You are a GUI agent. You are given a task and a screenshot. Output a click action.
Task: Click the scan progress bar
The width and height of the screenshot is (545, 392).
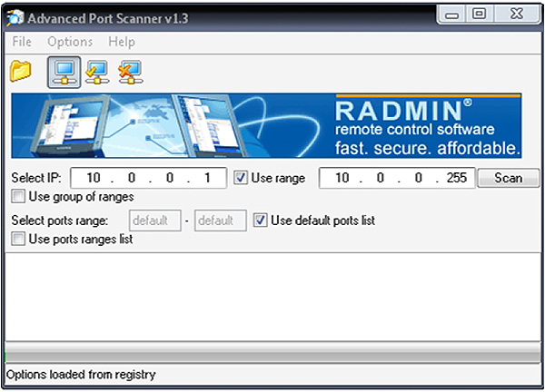click(272, 353)
